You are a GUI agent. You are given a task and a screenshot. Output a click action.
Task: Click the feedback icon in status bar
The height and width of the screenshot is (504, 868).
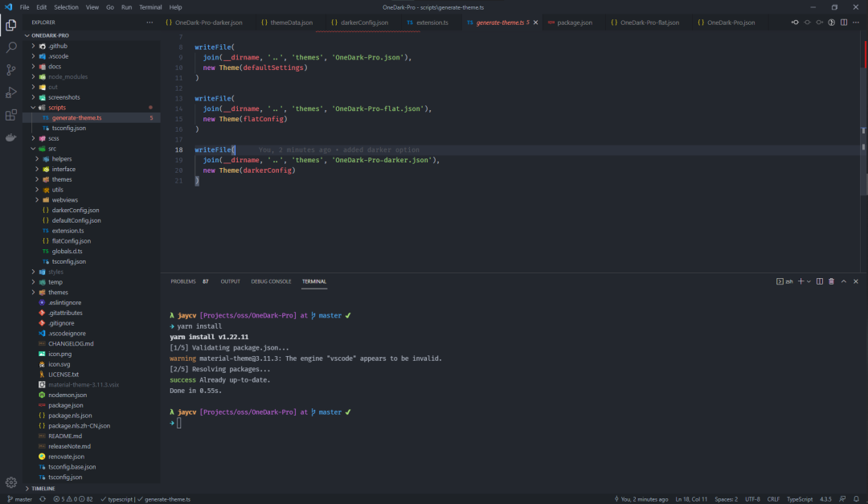point(842,499)
